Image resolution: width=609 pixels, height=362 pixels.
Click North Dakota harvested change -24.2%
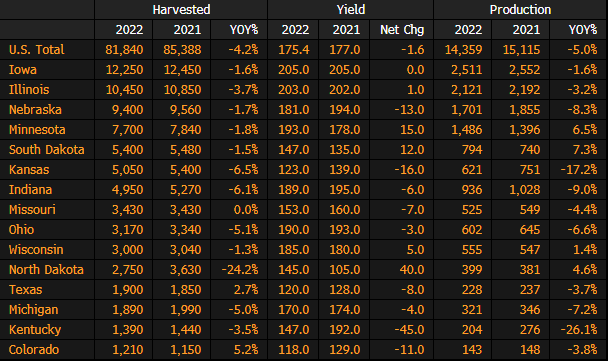tap(240, 270)
